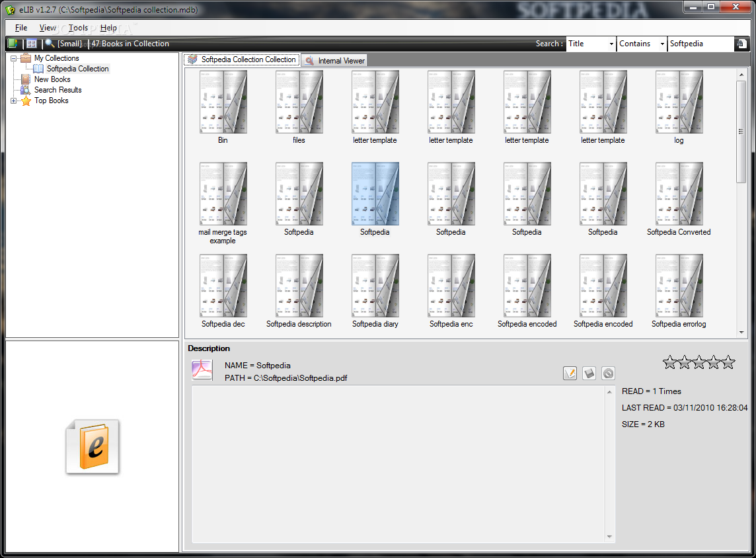This screenshot has height=558, width=756.
Task: Click the PDF file-type icon beside NAME
Action: 202,370
